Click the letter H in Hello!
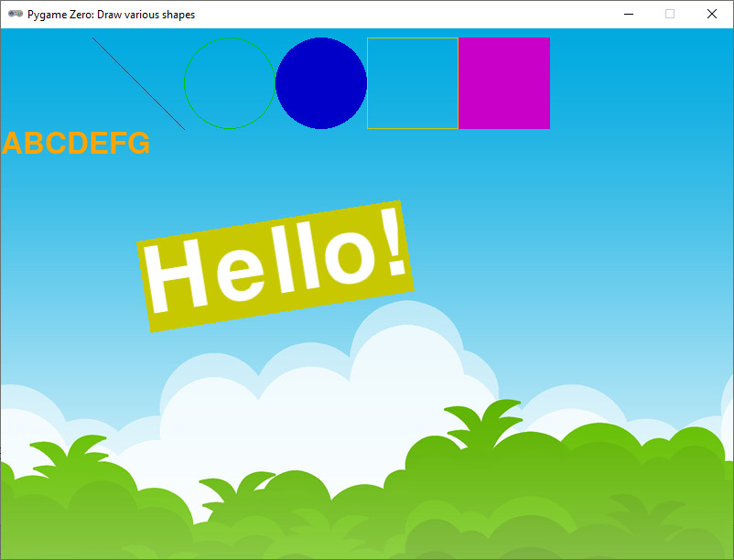 coord(176,275)
